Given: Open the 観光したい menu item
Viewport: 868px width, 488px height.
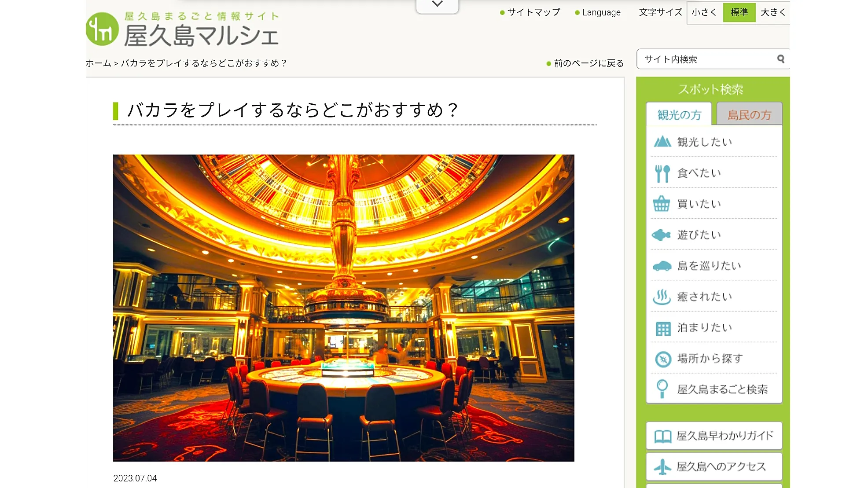Looking at the screenshot, I should pos(714,142).
